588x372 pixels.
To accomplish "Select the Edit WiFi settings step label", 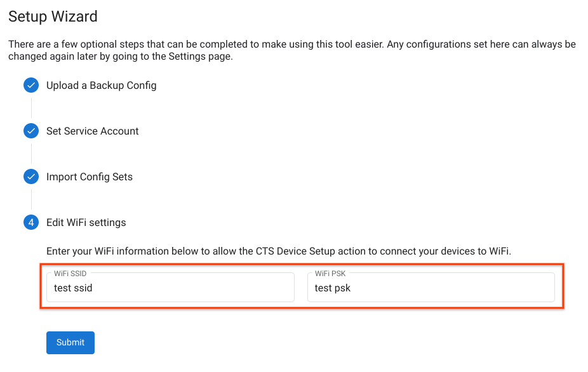I will (x=86, y=222).
